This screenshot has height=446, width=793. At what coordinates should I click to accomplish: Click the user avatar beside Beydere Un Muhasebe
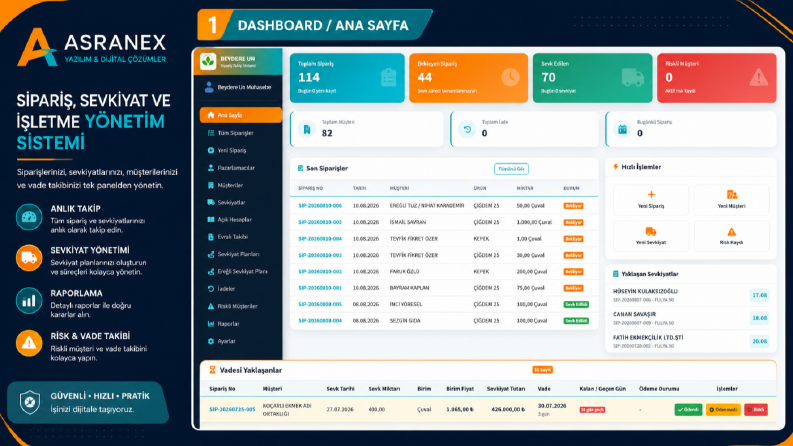coord(209,87)
